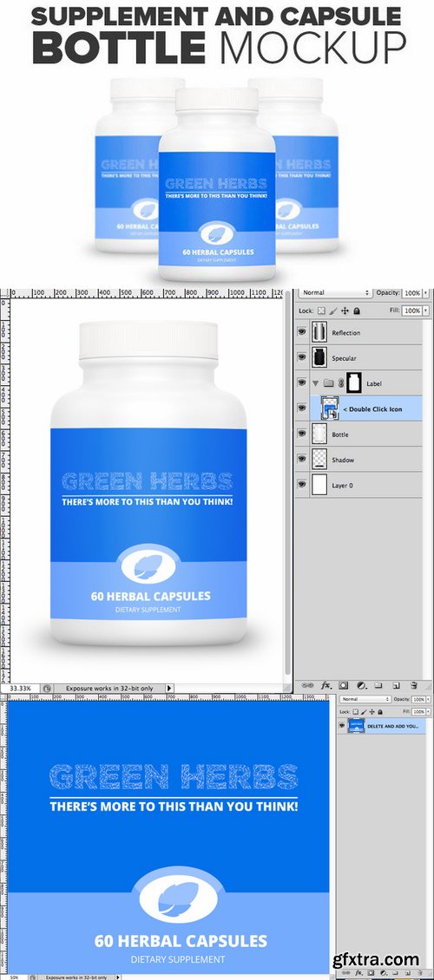Toggle visibility of the Label group

click(x=301, y=383)
